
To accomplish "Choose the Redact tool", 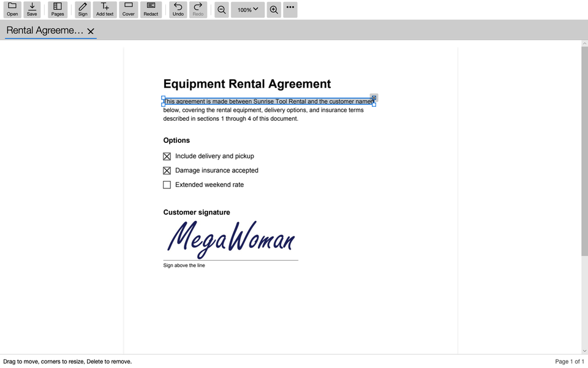I will [x=151, y=9].
